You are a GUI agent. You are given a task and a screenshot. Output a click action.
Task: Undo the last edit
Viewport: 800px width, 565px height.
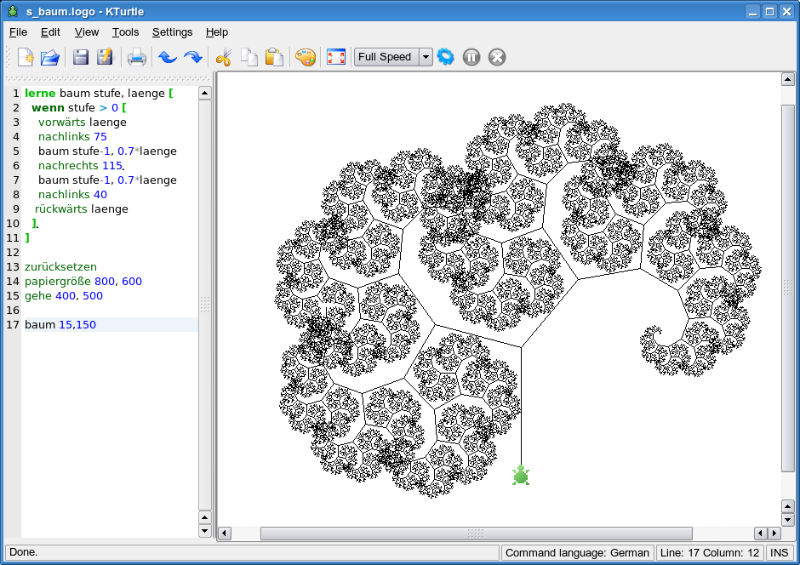point(167,57)
